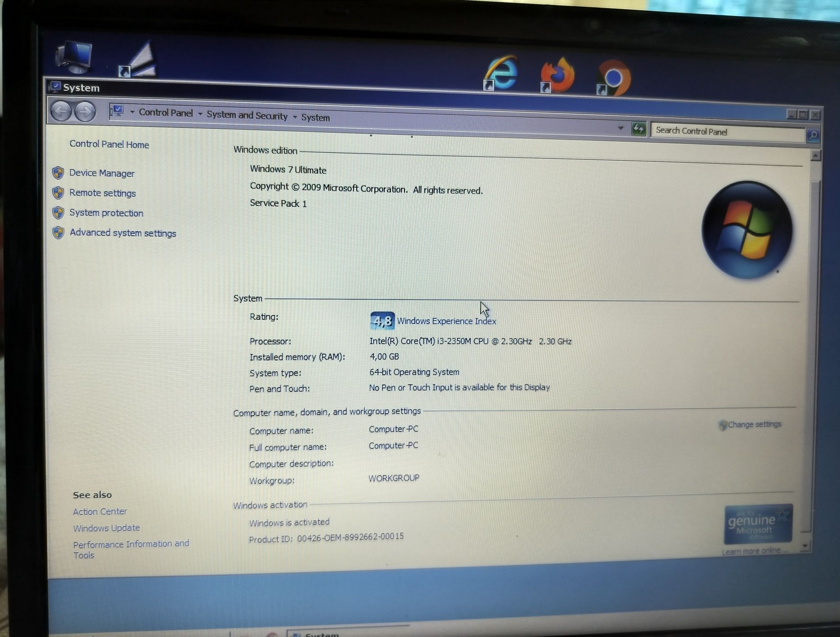Screen dimensions: 840x637
Task: Click the Learn more online link
Action: click(755, 551)
